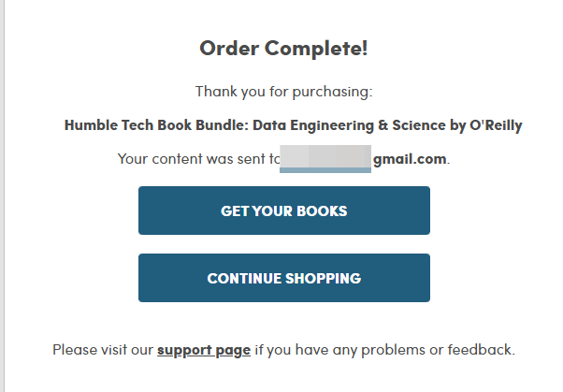Click the Please visit our text

pos(102,351)
